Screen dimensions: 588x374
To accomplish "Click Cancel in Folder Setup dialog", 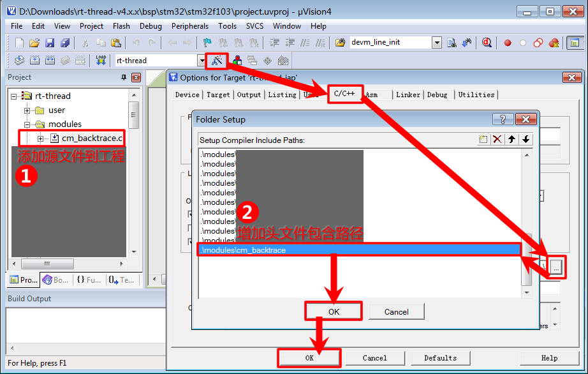I will [x=396, y=311].
